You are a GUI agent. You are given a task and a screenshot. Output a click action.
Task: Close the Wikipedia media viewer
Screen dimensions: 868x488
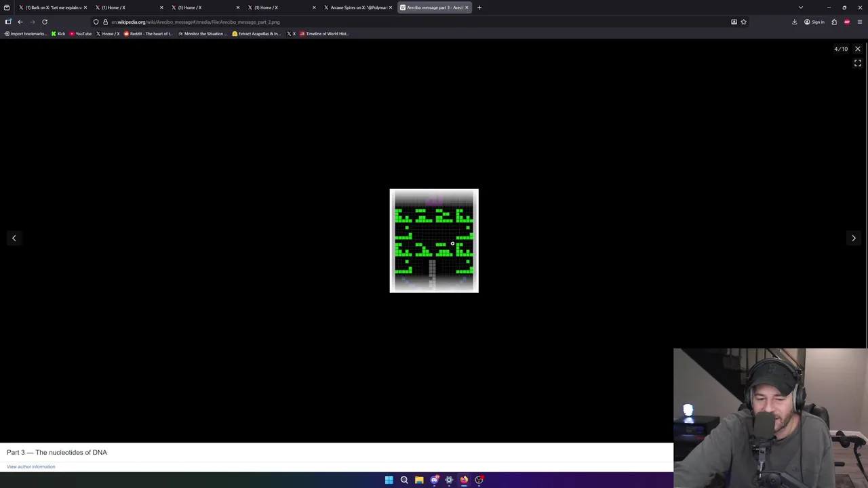pos(858,49)
